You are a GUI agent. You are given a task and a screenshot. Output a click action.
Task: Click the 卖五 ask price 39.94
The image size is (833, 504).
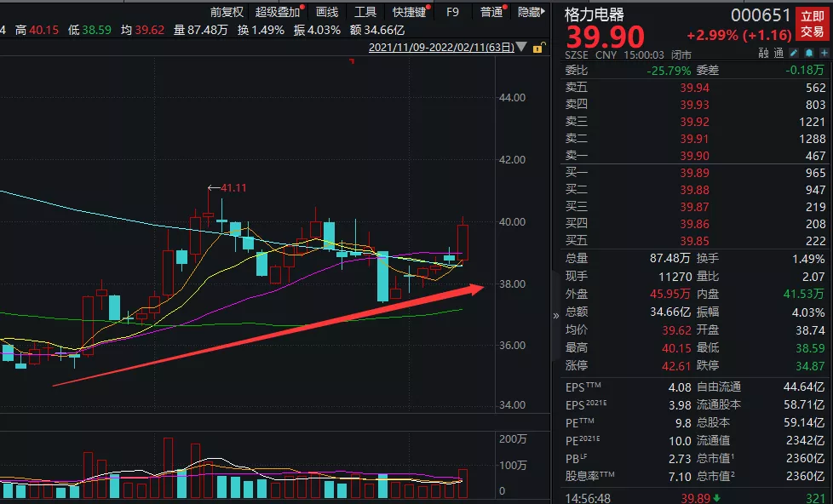(x=694, y=88)
